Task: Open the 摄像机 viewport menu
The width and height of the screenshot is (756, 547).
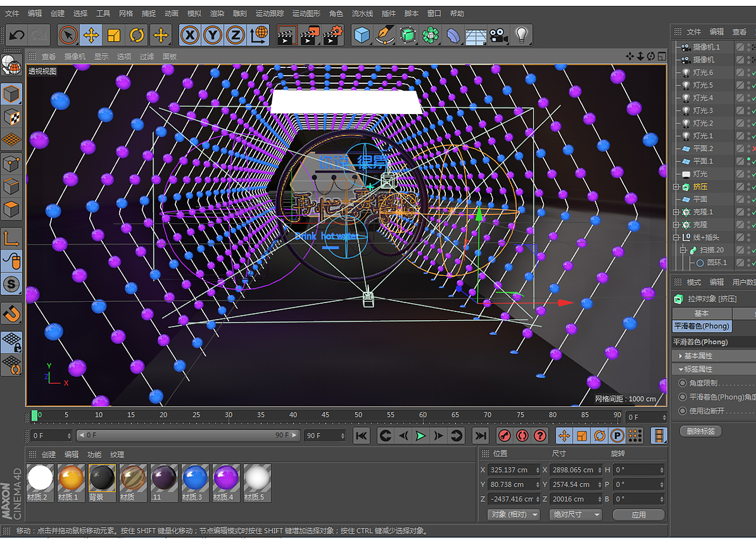Action: 75,57
